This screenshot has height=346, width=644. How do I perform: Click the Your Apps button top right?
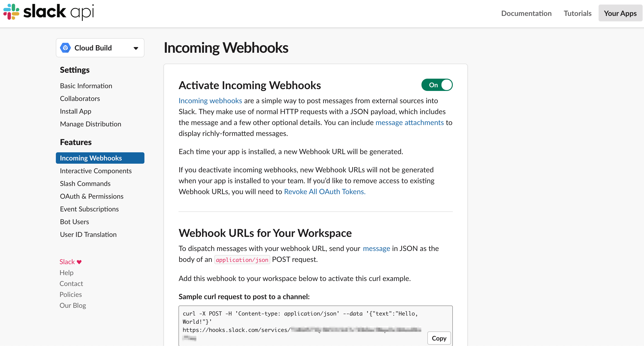(619, 13)
